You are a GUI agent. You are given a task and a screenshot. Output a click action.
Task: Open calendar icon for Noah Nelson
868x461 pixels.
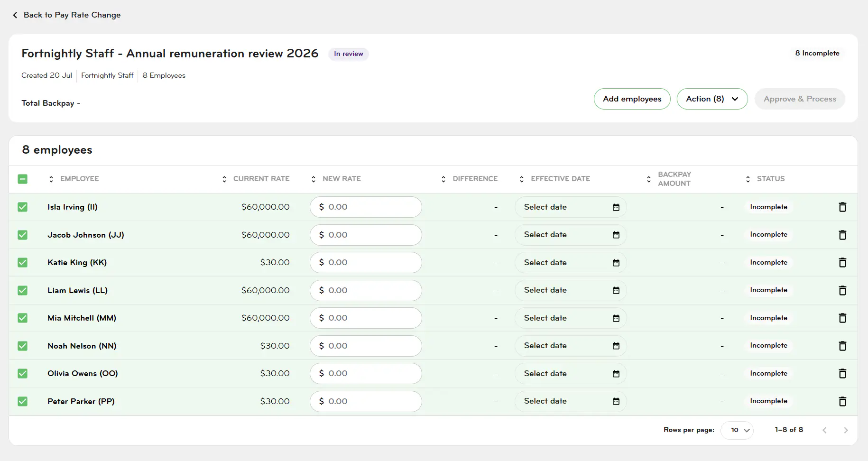click(616, 346)
